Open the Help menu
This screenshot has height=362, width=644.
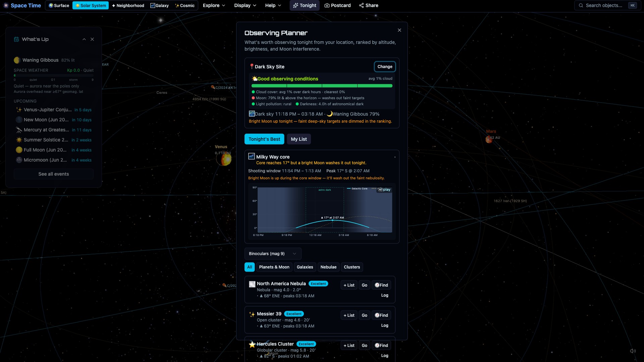coord(273,5)
